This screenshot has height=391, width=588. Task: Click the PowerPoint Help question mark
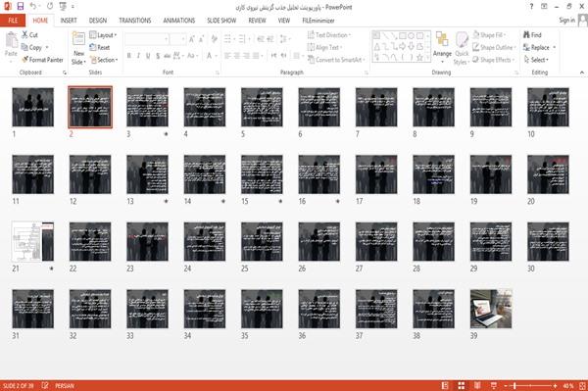531,7
